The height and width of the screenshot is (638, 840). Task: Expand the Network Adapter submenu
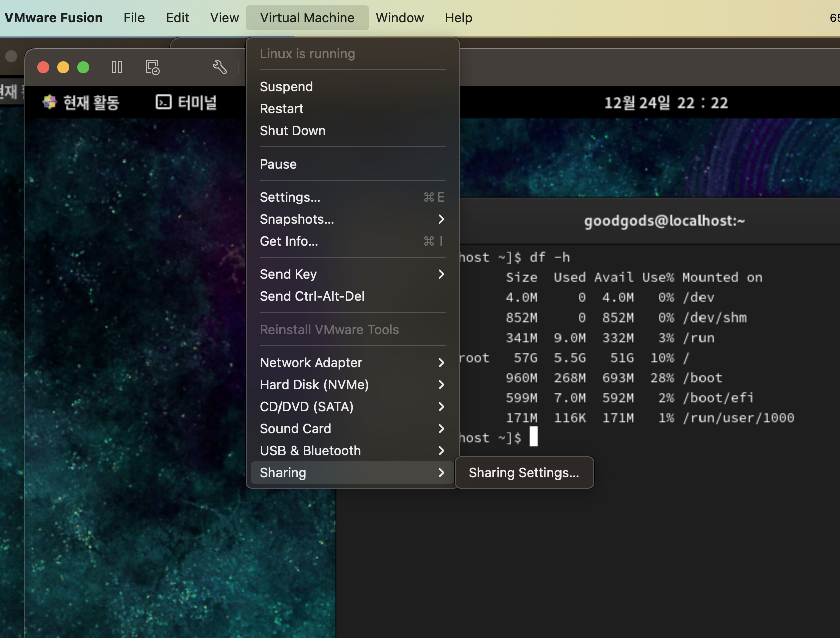coord(353,363)
